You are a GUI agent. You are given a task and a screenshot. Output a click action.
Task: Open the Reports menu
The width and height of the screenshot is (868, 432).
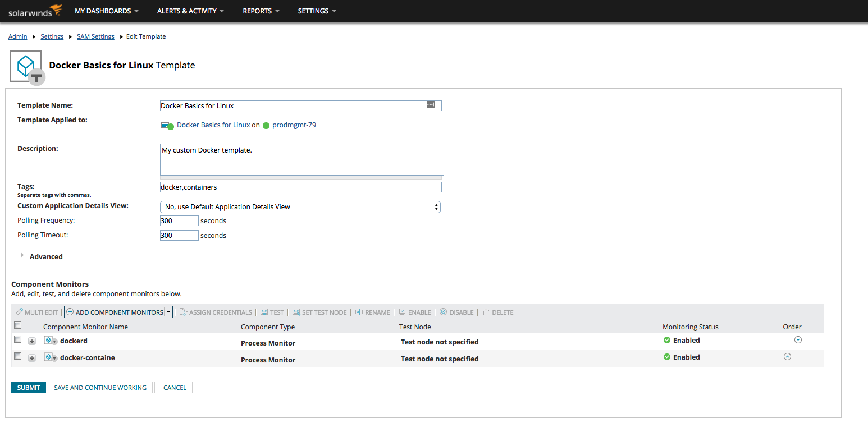pos(261,11)
